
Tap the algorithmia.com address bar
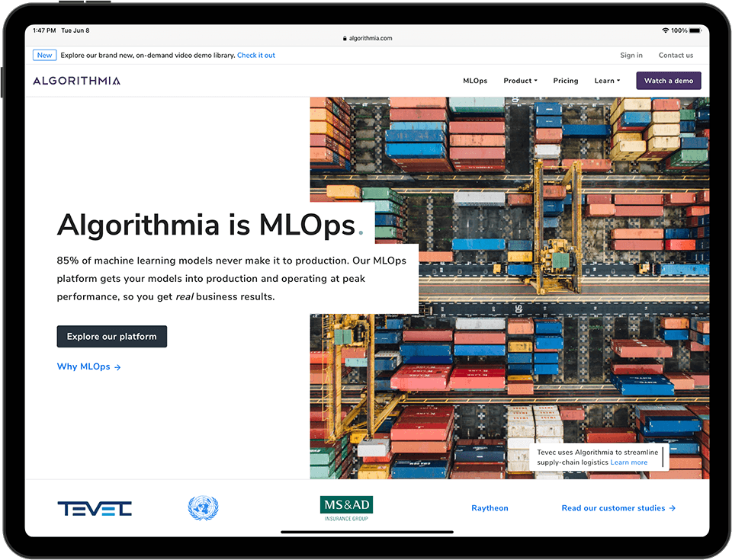click(368, 38)
